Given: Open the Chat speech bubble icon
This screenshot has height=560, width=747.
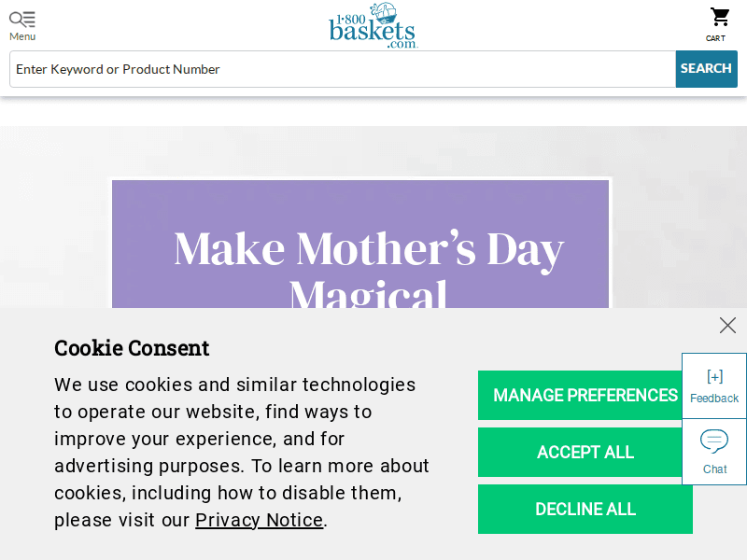Looking at the screenshot, I should point(714,441).
